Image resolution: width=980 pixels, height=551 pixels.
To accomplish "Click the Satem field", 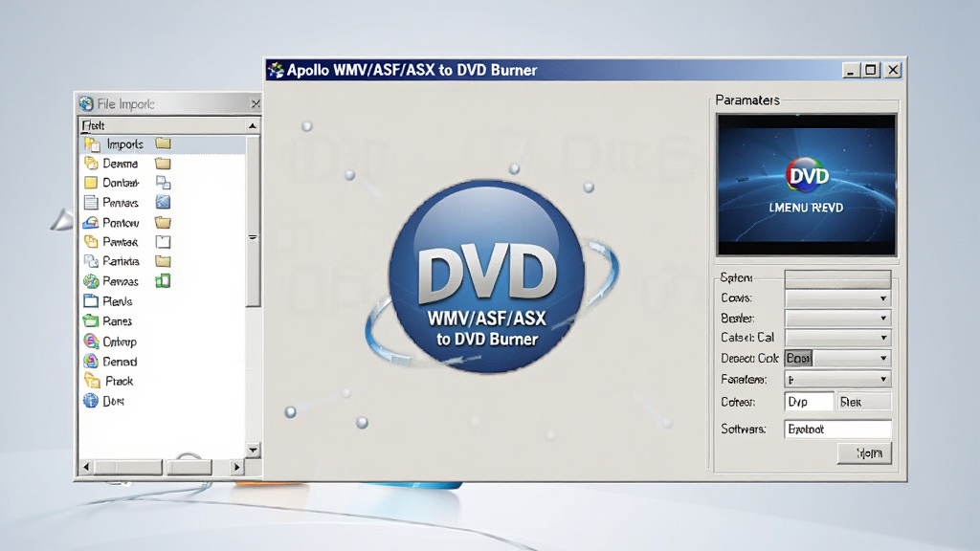I will pyautogui.click(x=837, y=278).
